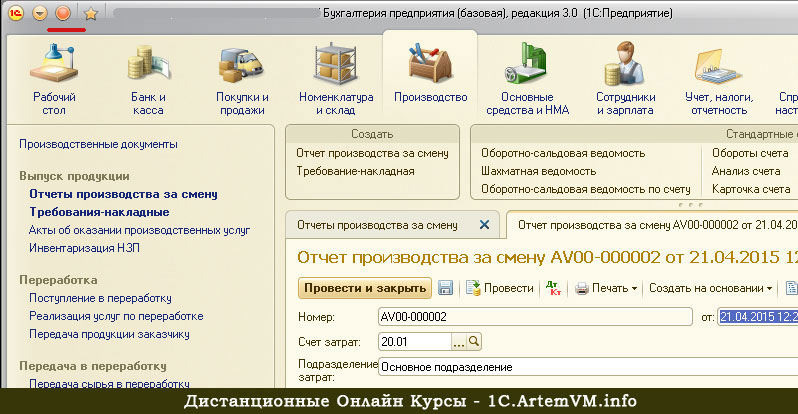
Task: Open Инвентаризация НЗП
Action: point(84,248)
